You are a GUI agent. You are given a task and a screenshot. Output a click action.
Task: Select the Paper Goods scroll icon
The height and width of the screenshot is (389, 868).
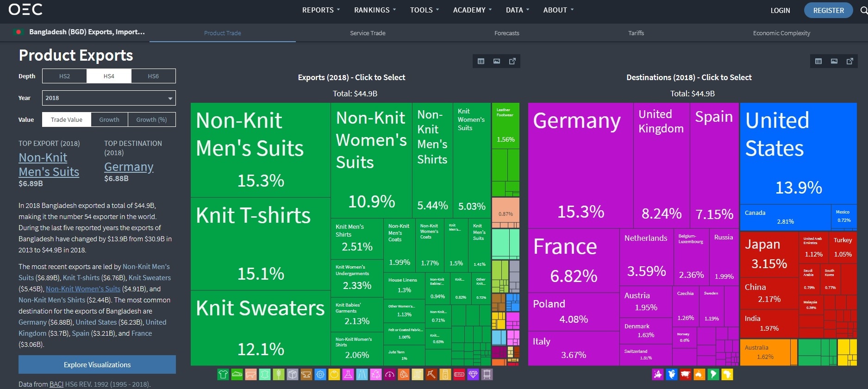click(x=418, y=374)
